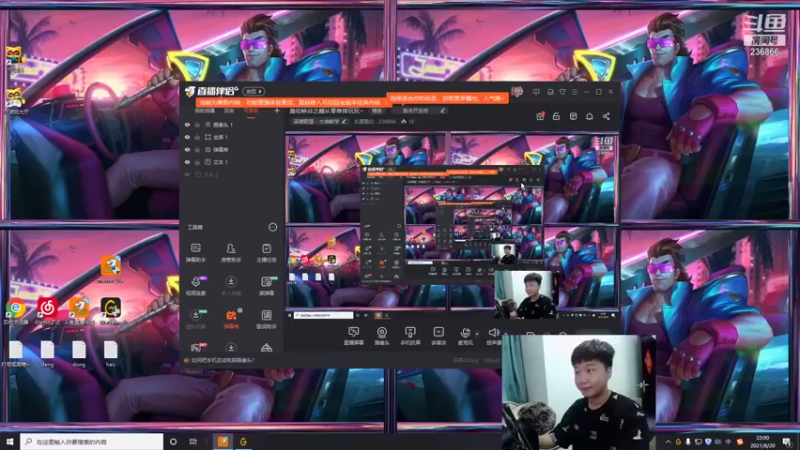
Task: Add a new scene with plus button
Action: tap(277, 111)
